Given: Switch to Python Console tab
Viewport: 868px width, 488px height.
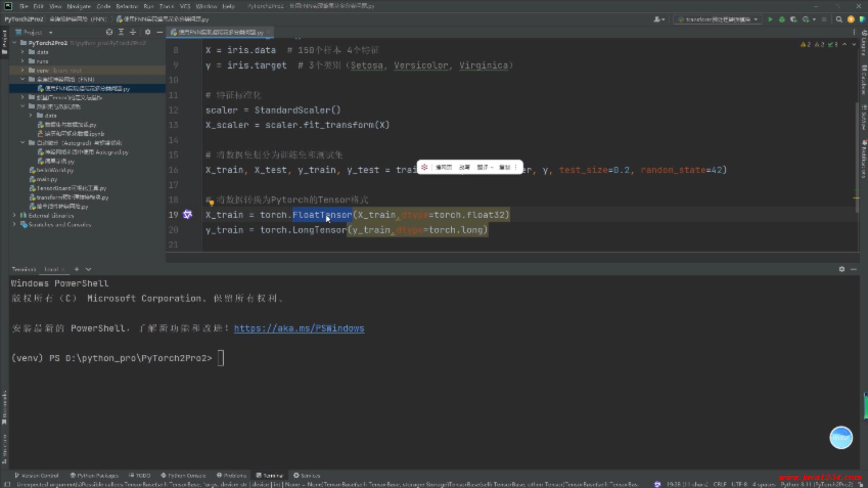Looking at the screenshot, I should point(184,475).
